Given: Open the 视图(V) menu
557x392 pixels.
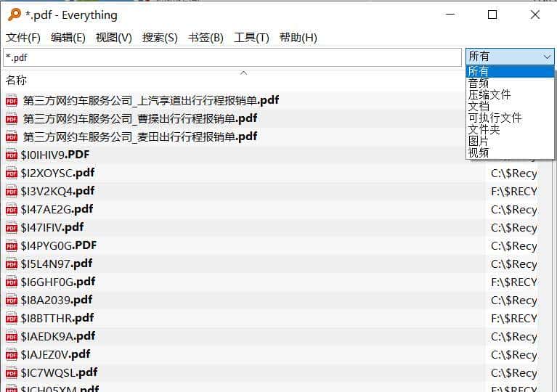Looking at the screenshot, I should click(114, 37).
